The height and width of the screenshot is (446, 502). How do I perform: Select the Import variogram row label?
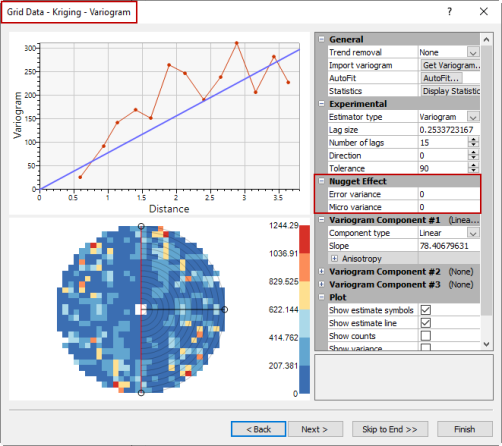click(x=361, y=65)
